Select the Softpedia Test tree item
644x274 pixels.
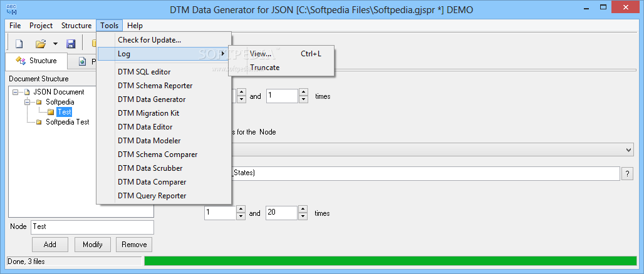tap(68, 122)
